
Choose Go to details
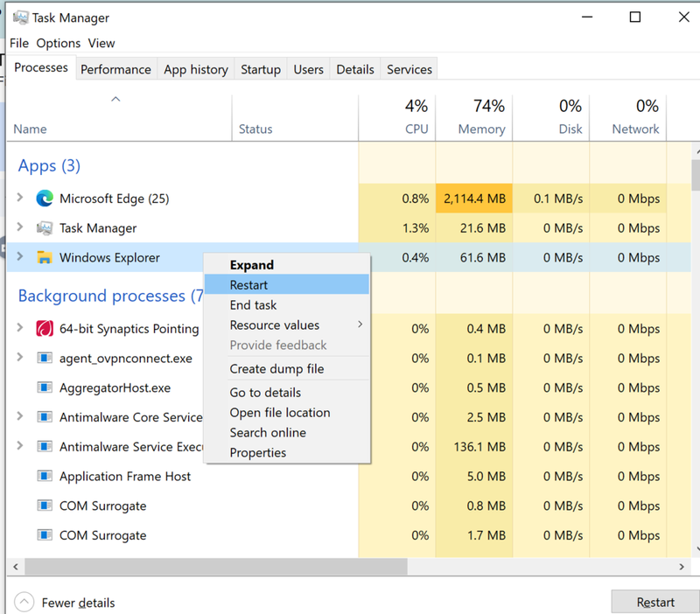click(287, 392)
